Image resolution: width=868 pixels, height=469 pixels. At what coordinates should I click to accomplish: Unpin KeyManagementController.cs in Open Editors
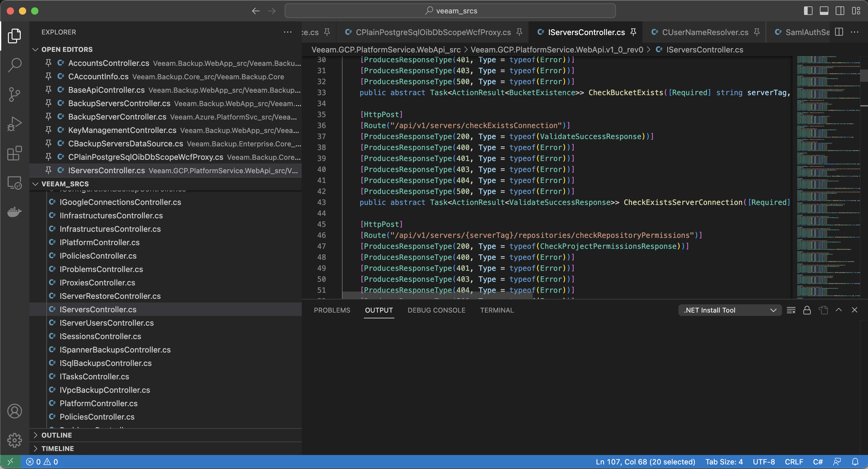pos(48,130)
